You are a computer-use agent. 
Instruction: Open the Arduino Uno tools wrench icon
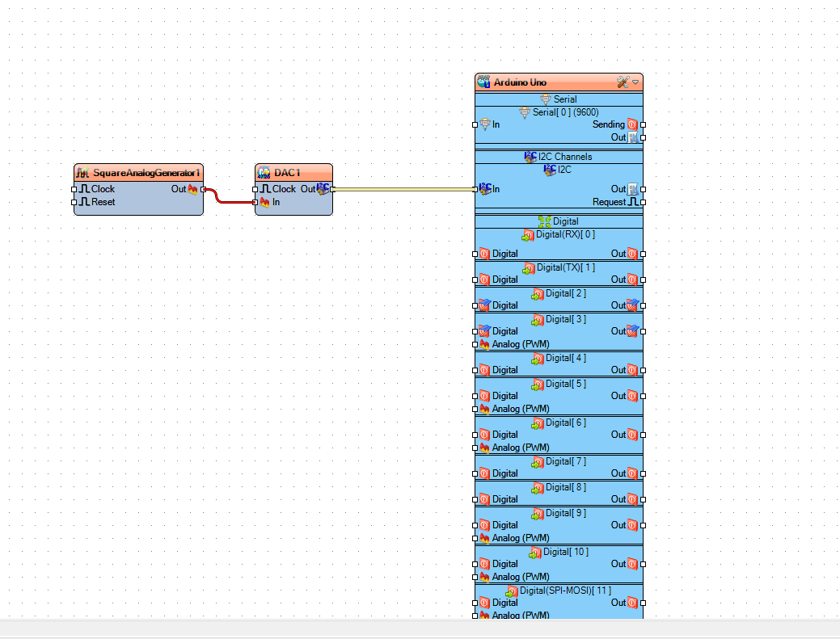623,82
